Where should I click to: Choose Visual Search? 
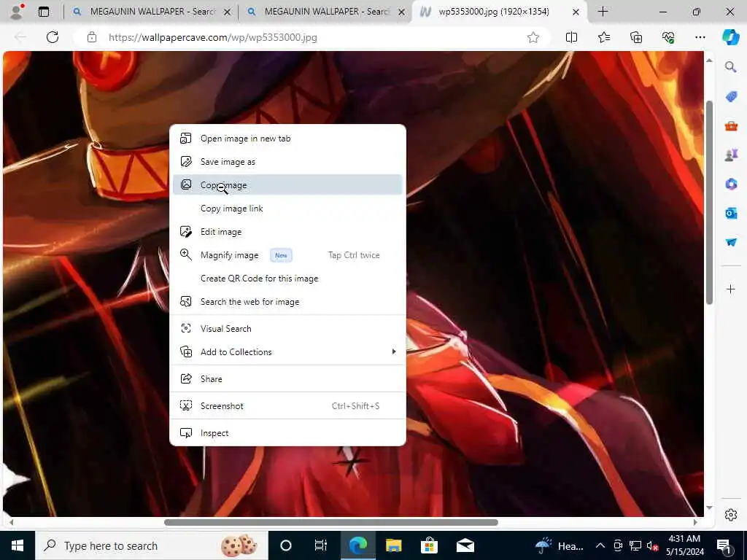click(x=287, y=329)
